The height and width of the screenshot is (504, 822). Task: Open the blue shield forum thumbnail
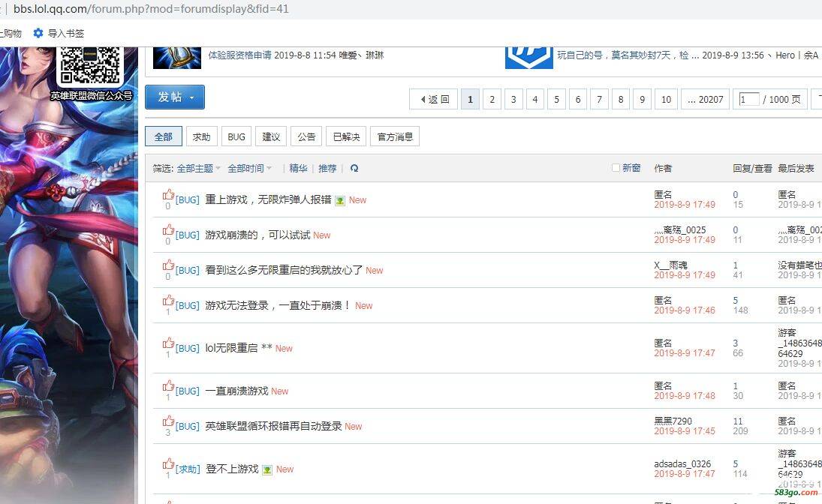(x=529, y=57)
